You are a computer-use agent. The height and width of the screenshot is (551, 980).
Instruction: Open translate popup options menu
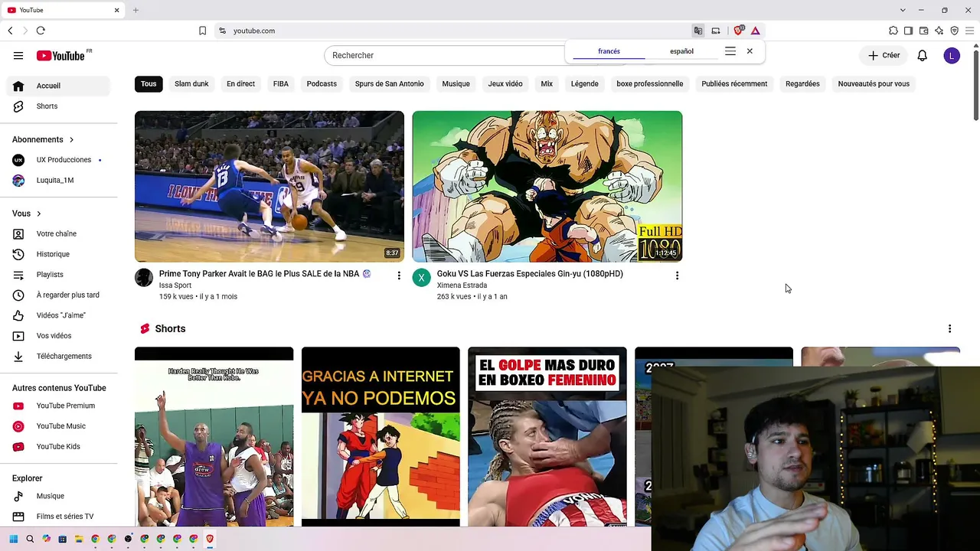point(730,51)
